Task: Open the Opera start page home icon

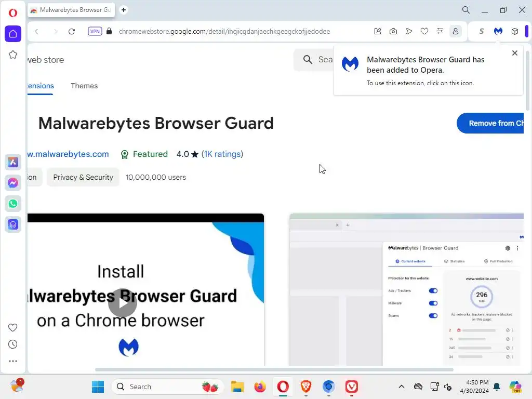Action: pyautogui.click(x=13, y=34)
